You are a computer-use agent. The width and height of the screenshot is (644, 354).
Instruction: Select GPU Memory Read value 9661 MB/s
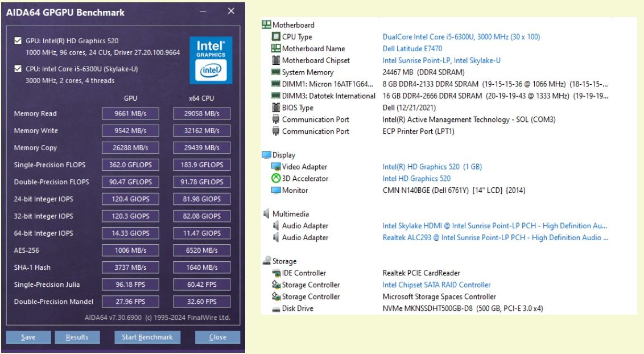pos(130,114)
